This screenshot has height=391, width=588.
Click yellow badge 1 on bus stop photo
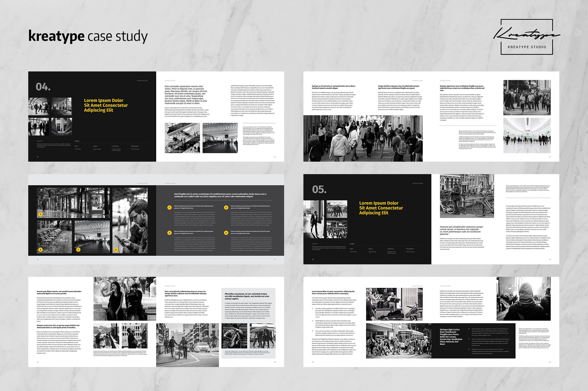tap(41, 214)
